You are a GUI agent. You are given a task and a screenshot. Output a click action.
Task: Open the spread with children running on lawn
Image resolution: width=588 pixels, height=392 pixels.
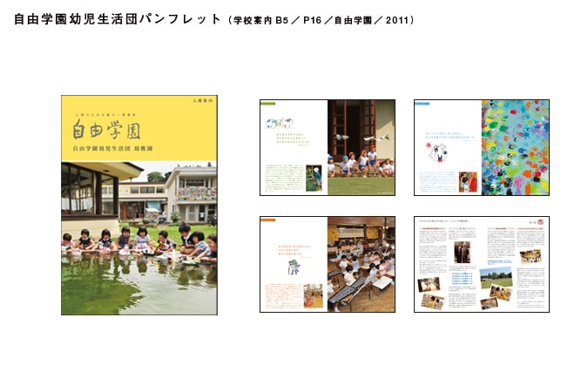[328, 147]
